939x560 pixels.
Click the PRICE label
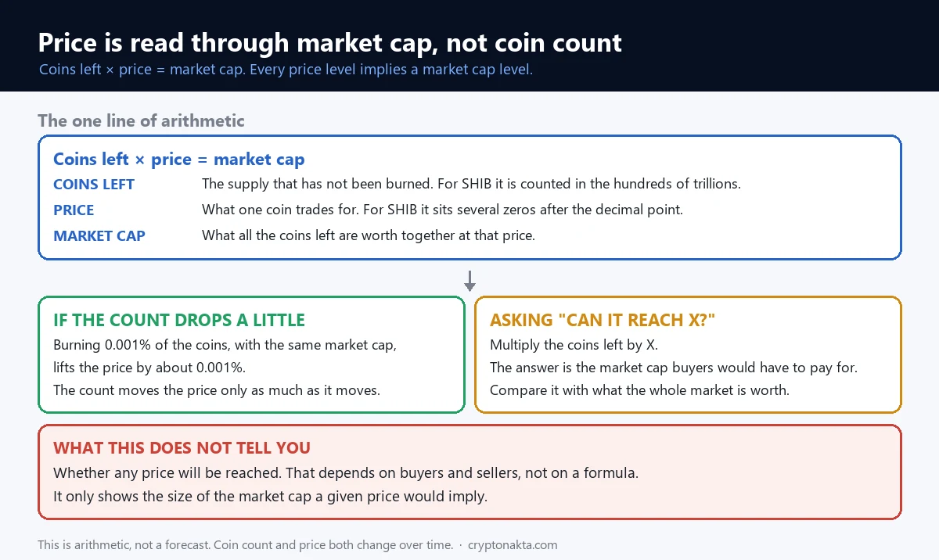74,210
